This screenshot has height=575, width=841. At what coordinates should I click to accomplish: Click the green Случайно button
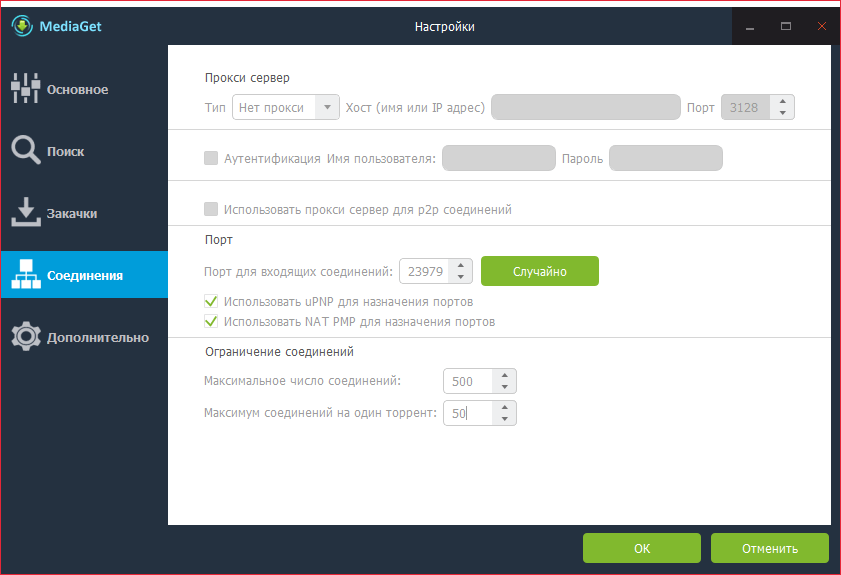(x=540, y=271)
